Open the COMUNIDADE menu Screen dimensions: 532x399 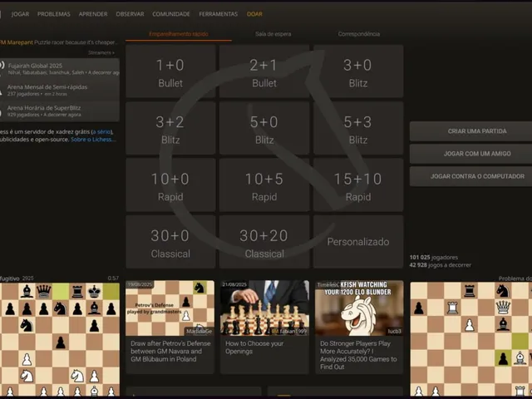(x=171, y=14)
